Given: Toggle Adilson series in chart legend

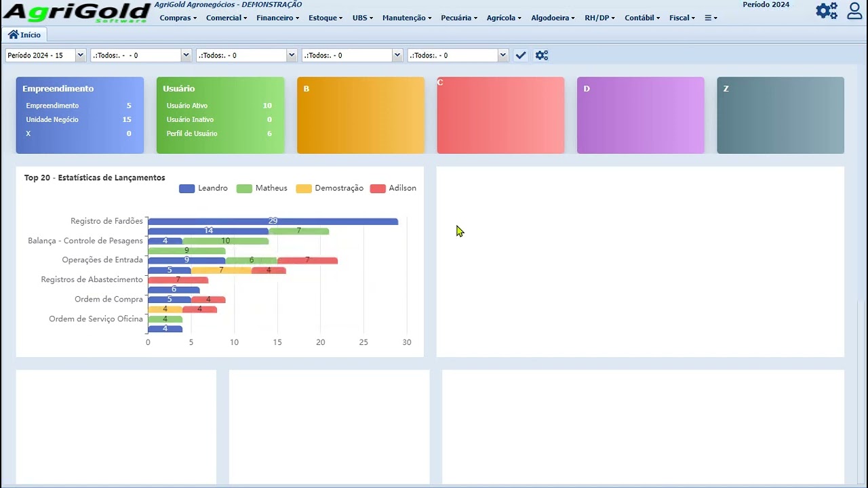Looking at the screenshot, I should [393, 188].
